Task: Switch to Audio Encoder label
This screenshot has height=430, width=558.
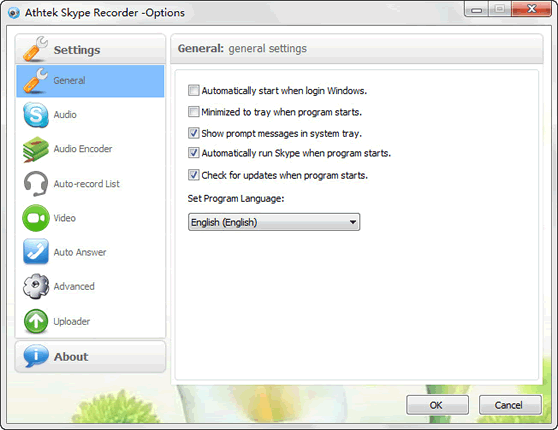Action: tap(83, 149)
